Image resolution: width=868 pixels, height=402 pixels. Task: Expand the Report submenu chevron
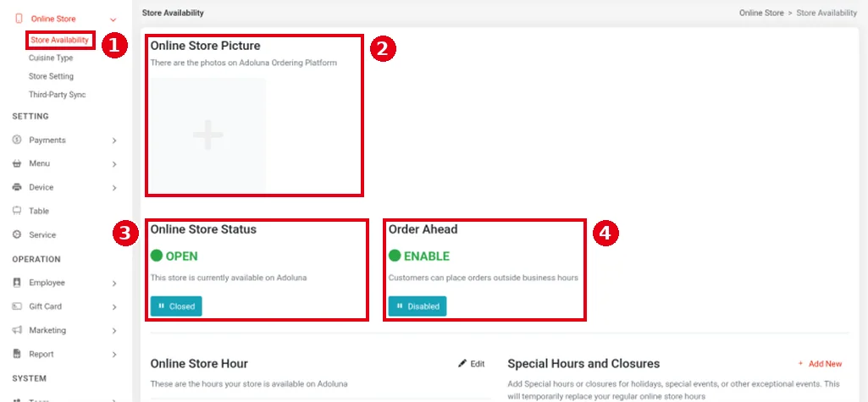point(114,355)
